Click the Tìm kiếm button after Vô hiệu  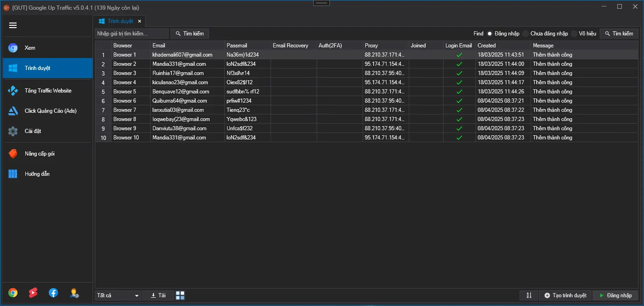pyautogui.click(x=619, y=34)
